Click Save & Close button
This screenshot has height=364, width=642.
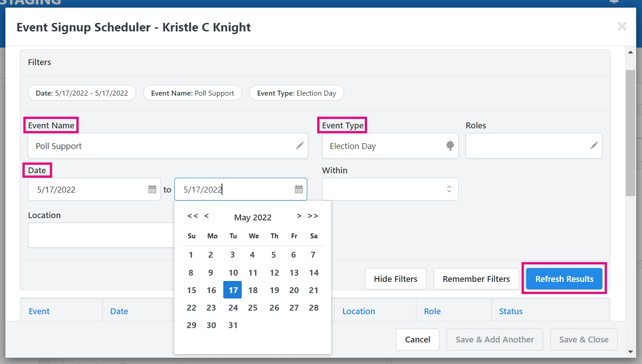point(584,340)
